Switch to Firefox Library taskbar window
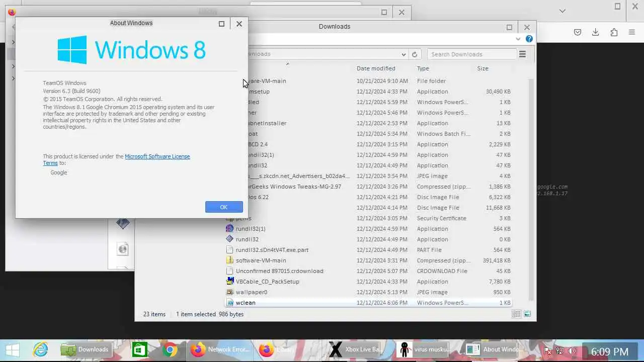 [287, 350]
